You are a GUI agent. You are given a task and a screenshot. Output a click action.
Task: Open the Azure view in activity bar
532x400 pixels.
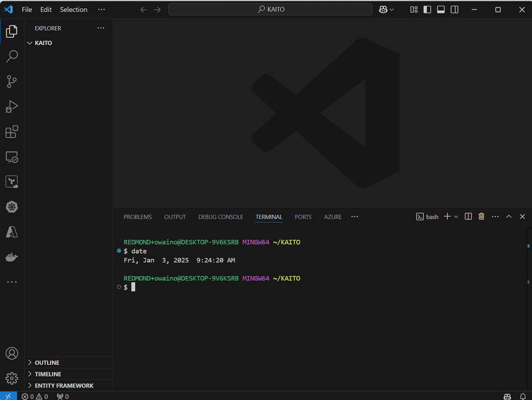pos(12,232)
